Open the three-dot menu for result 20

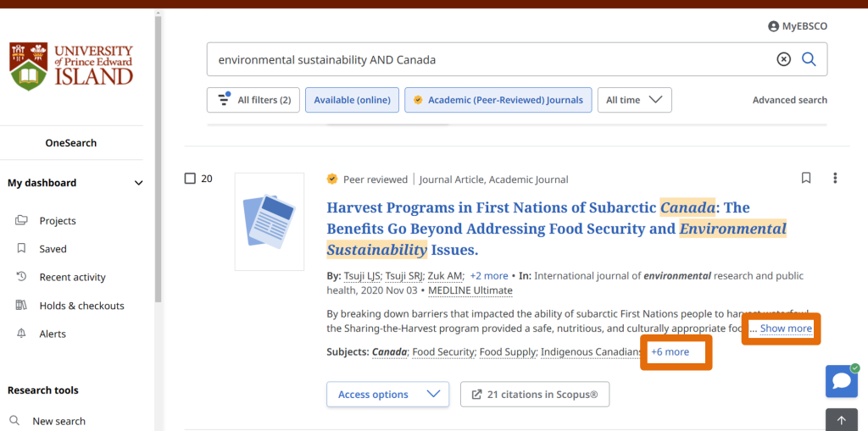(x=835, y=178)
